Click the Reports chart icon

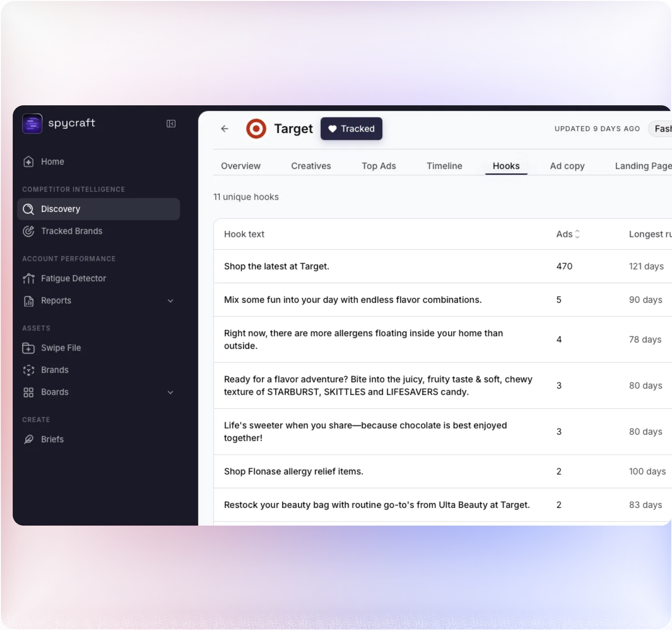click(x=29, y=300)
